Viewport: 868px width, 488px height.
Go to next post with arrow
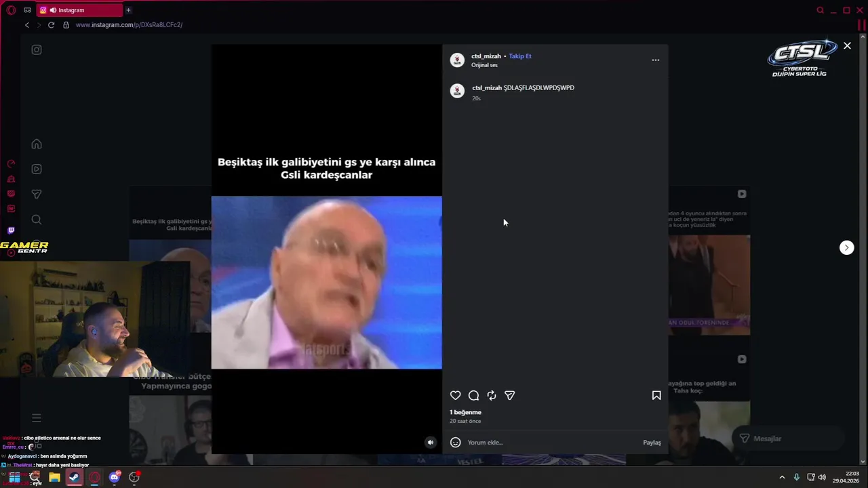[847, 247]
